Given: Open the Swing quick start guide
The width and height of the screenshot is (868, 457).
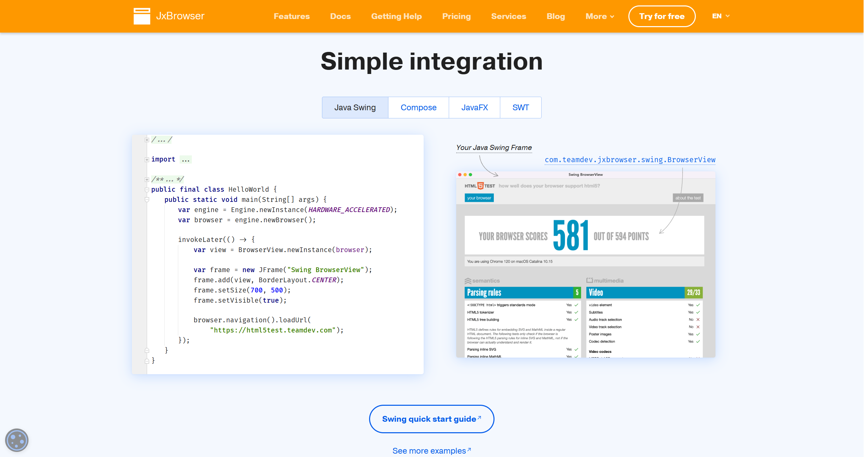Looking at the screenshot, I should (x=431, y=419).
